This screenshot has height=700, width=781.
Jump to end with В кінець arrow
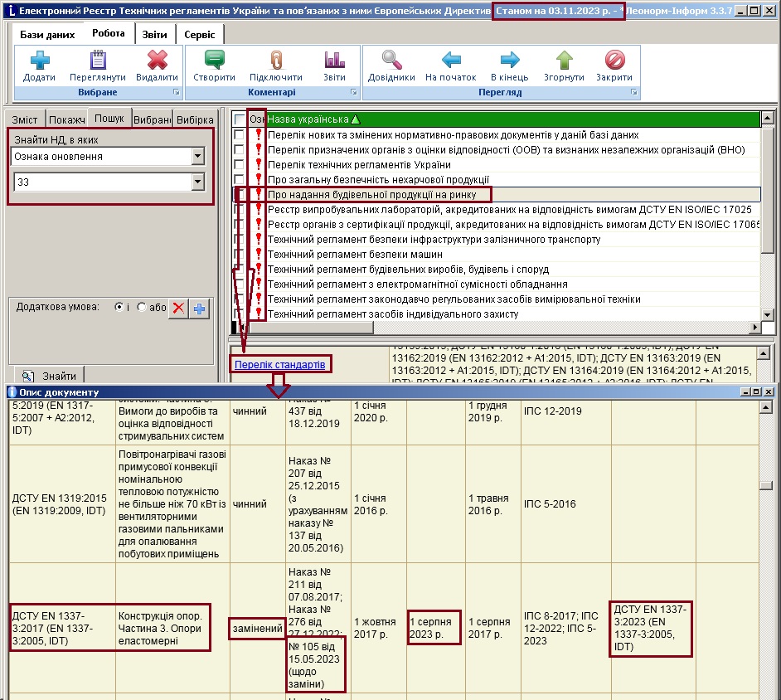[510, 60]
